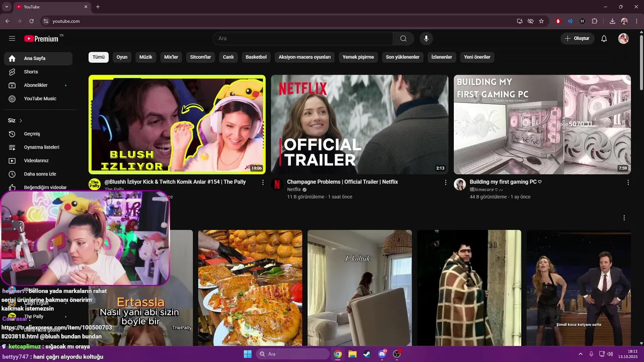Screen dimensions: 644x362
Task: Open the Shorts shelf options menu
Action: pos(624,218)
